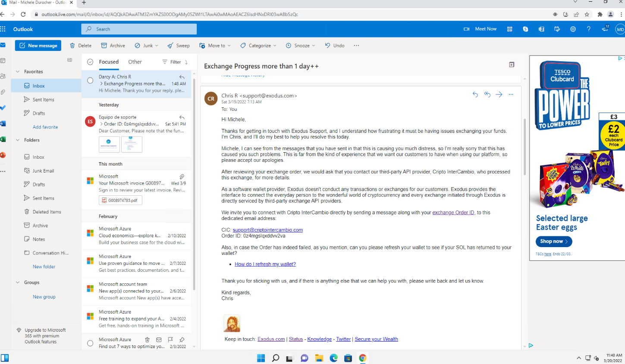Undo the last action
Viewport: 625px width, 364px height.
coord(335,45)
